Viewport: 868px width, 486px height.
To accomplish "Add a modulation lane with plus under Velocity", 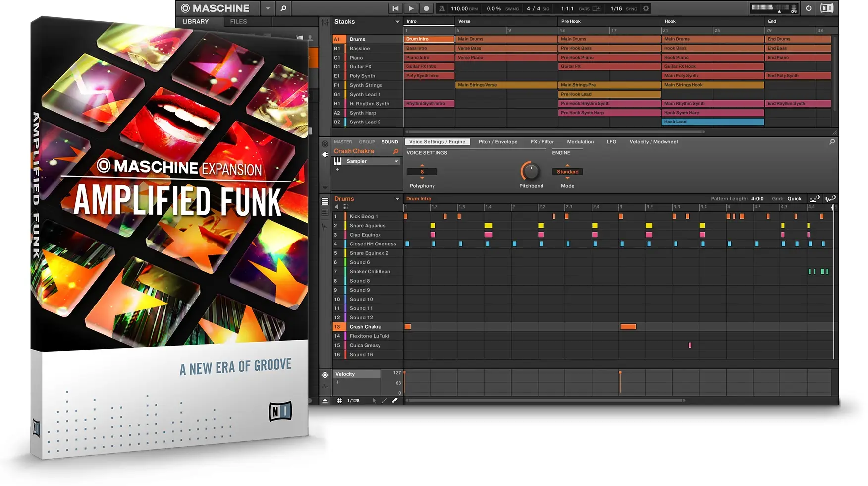I will pos(338,382).
